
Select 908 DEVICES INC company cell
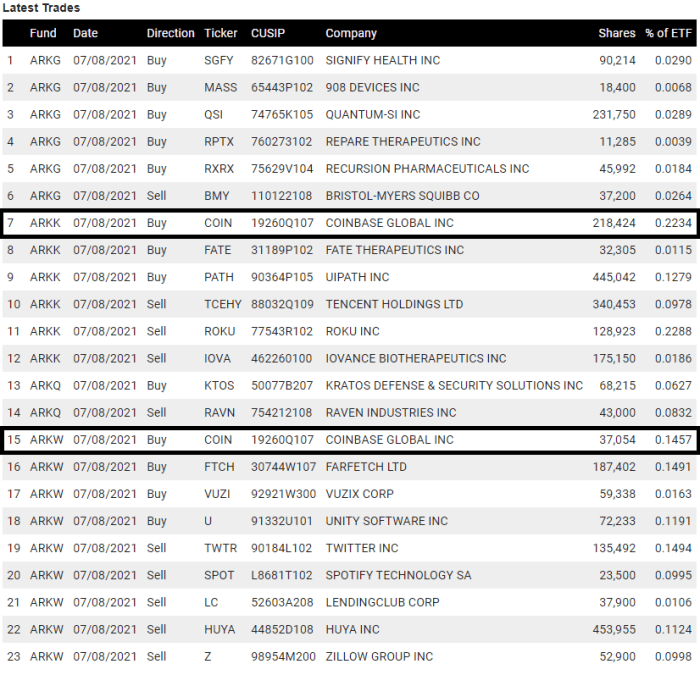coord(372,88)
